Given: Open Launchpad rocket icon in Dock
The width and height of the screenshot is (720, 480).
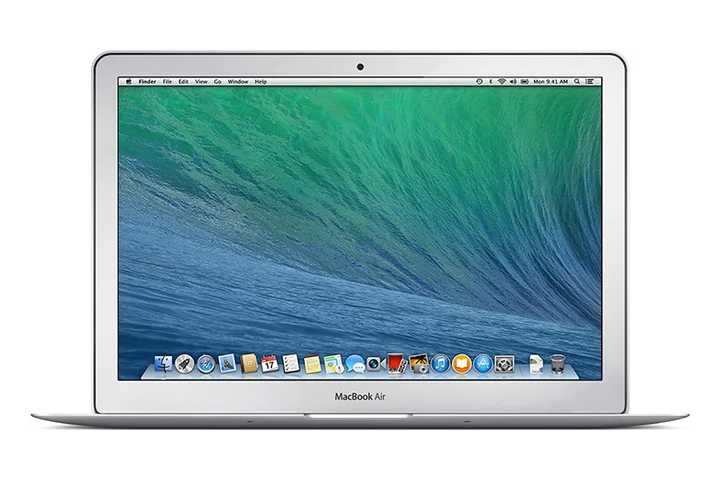Looking at the screenshot, I should click(185, 364).
